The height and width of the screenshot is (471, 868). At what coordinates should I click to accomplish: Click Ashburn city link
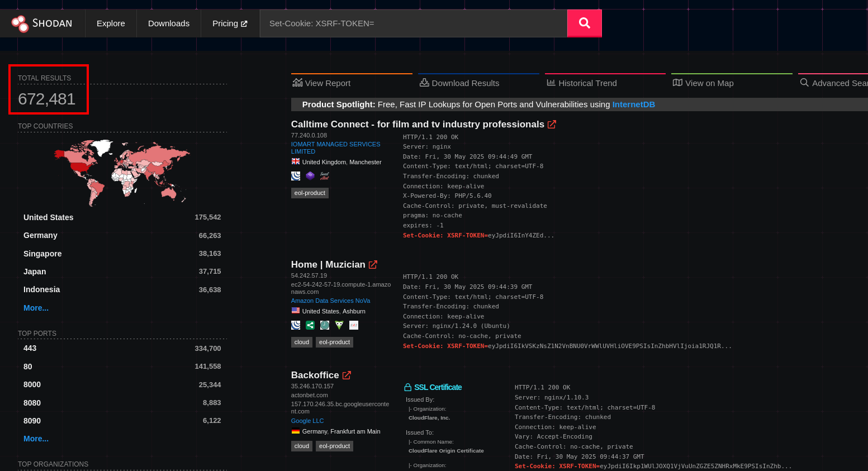tap(354, 311)
